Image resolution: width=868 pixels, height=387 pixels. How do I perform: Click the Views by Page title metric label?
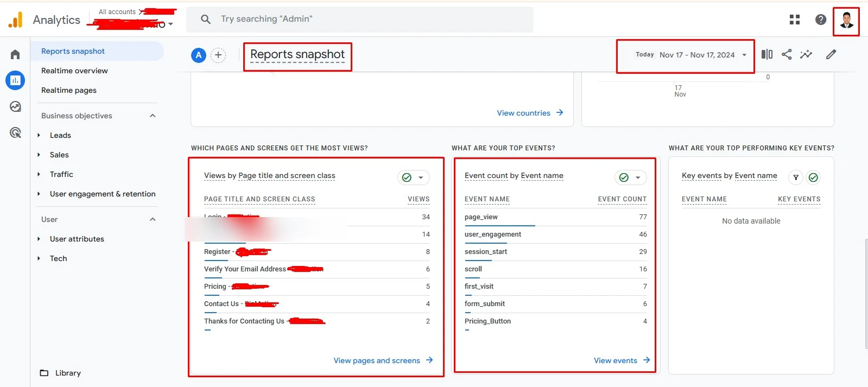pyautogui.click(x=270, y=175)
